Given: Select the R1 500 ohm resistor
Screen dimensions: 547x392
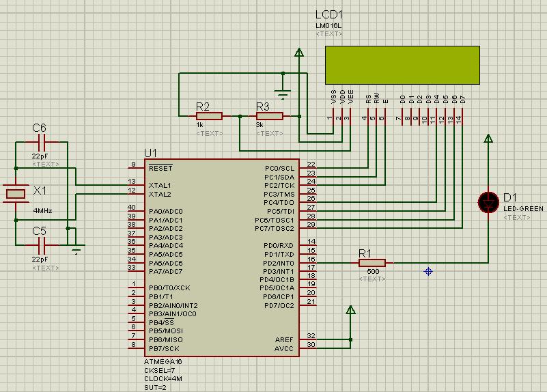Looking at the screenshot, I should click(x=372, y=262).
